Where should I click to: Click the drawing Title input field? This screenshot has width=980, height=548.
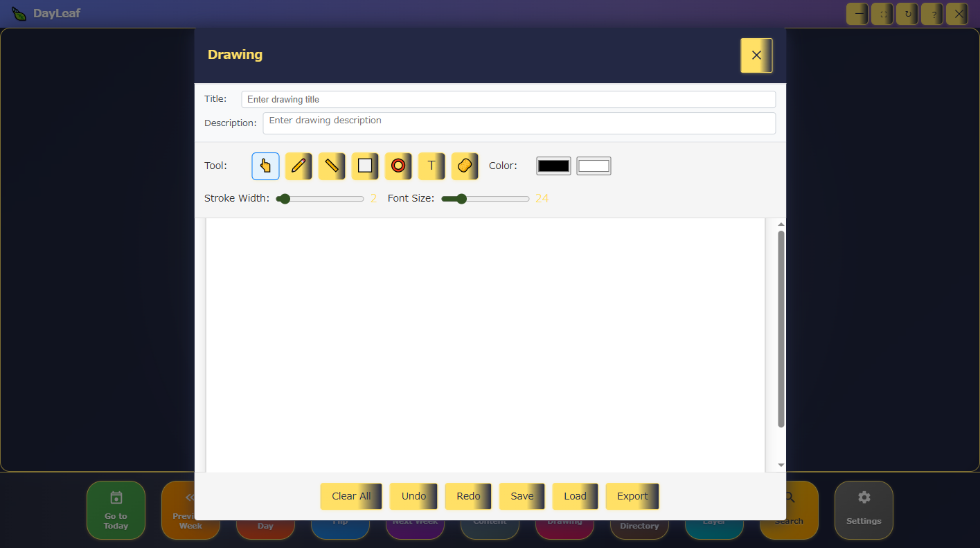click(x=508, y=100)
